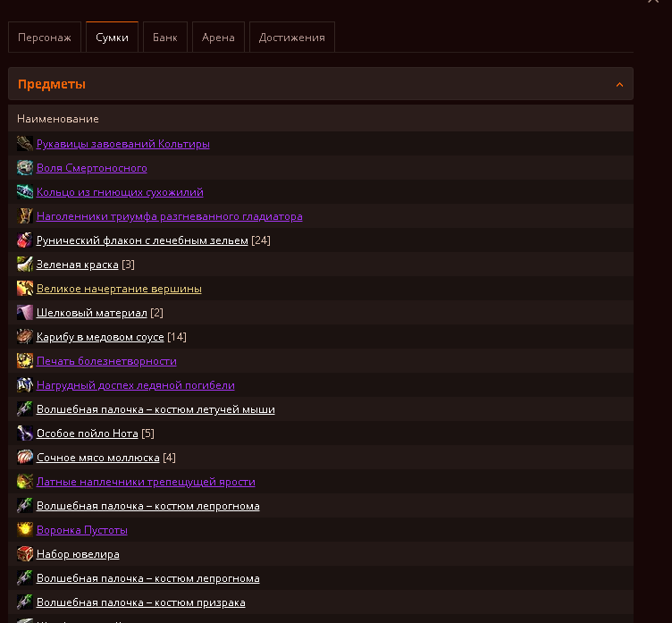
Task: Close the window with the top-right X
Action: click(653, 3)
